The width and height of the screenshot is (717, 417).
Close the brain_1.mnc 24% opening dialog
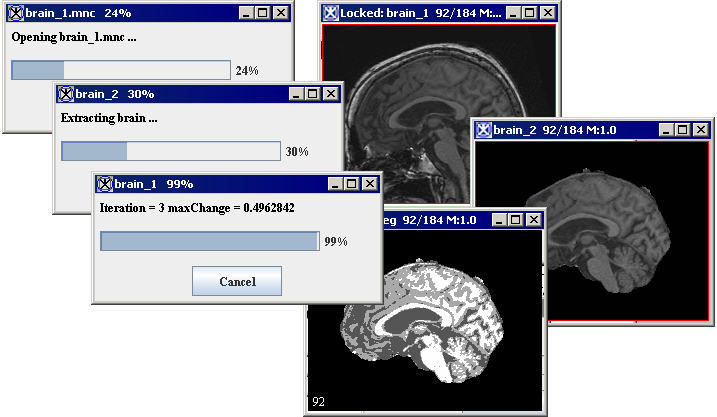coord(280,13)
